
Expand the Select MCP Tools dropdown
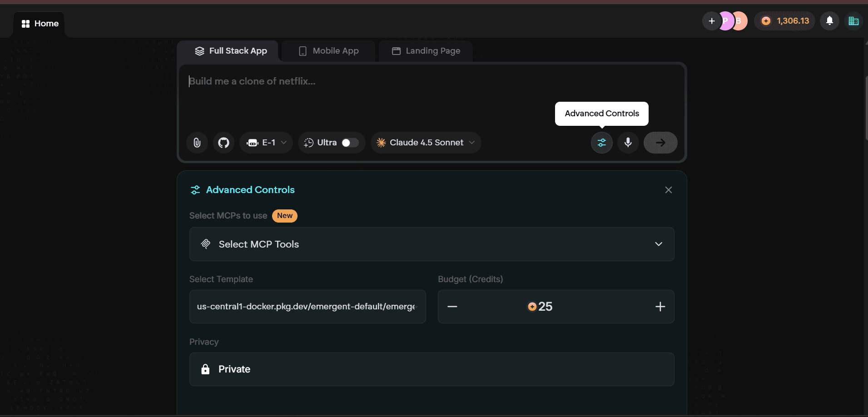point(432,244)
